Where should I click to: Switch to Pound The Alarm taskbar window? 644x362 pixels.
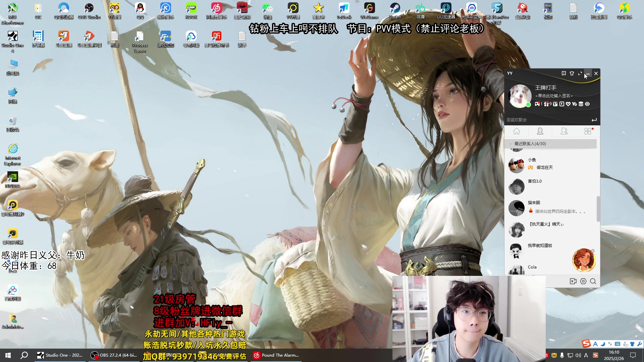(x=276, y=355)
